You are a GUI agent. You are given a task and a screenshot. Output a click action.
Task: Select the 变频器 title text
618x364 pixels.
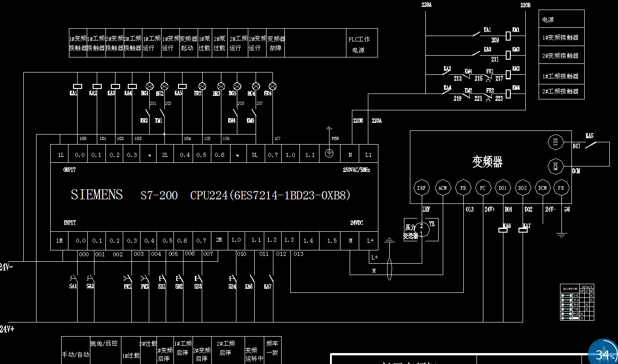487,162
